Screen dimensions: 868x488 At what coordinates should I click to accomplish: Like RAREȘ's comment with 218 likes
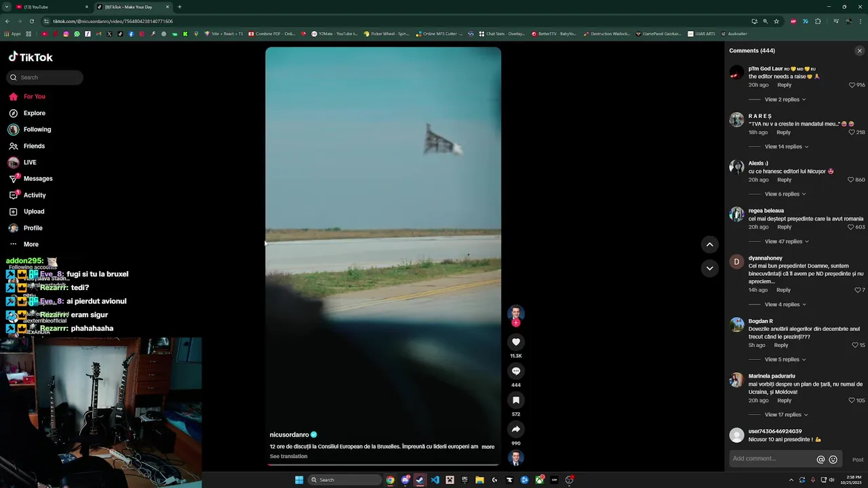(852, 133)
